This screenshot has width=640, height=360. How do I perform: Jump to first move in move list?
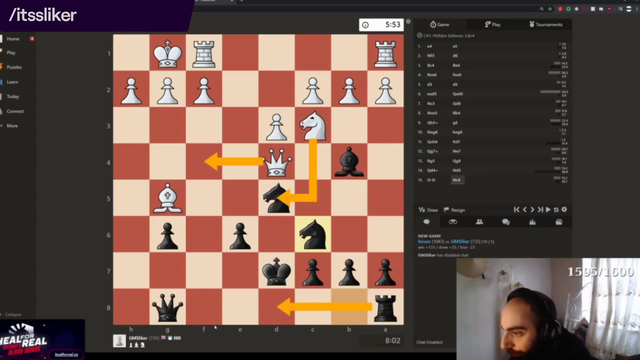tap(516, 209)
